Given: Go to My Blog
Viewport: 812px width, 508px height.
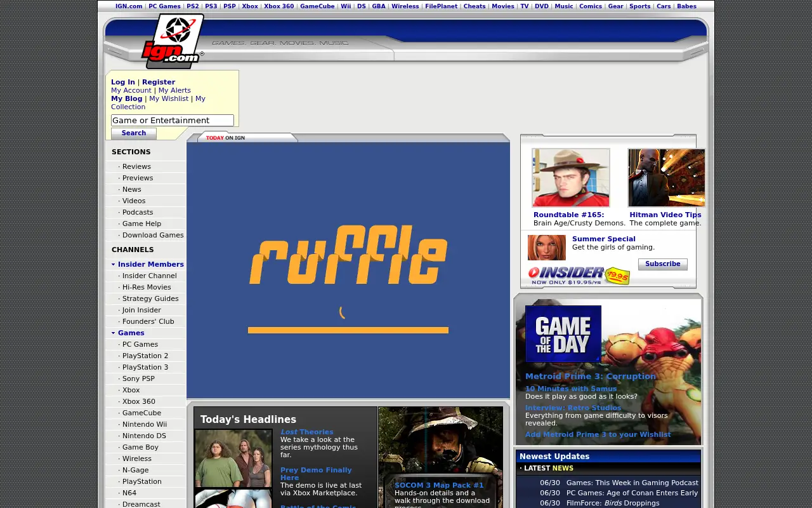Looking at the screenshot, I should [127, 98].
